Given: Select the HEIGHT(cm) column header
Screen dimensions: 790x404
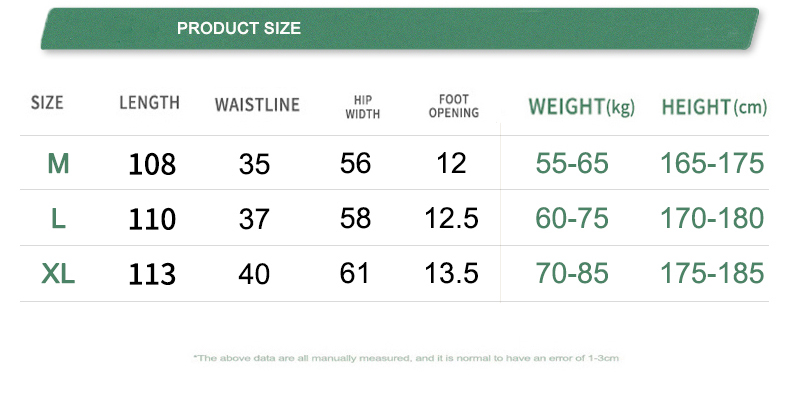Looking at the screenshot, I should [x=714, y=106].
